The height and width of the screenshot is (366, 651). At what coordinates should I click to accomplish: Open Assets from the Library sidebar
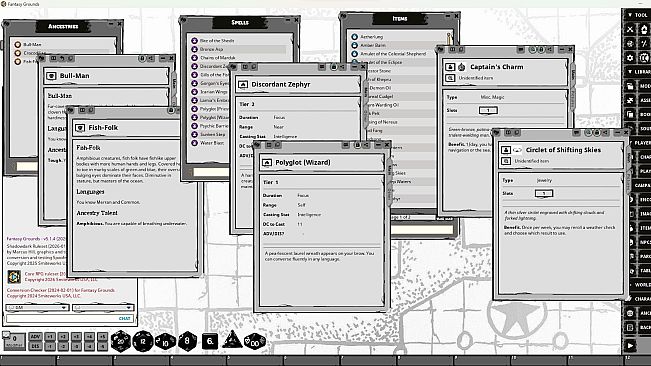point(638,100)
